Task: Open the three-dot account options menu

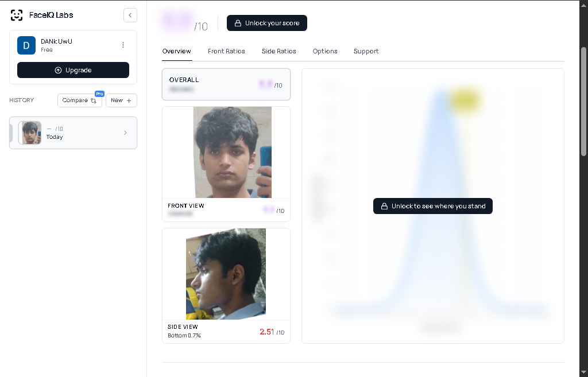Action: [x=123, y=45]
